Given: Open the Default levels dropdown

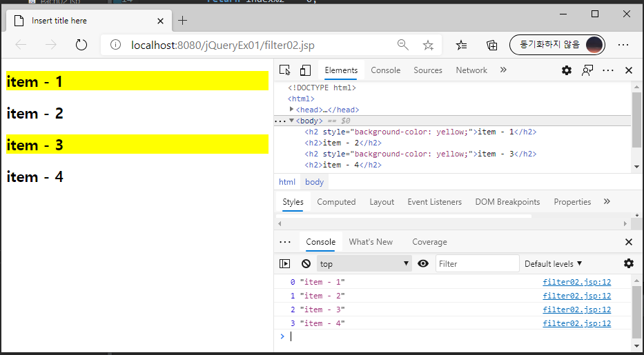Looking at the screenshot, I should [553, 263].
